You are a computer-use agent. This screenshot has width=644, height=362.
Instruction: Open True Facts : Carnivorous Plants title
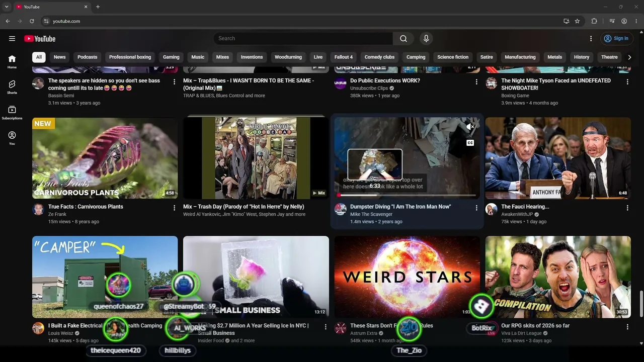pos(86,207)
